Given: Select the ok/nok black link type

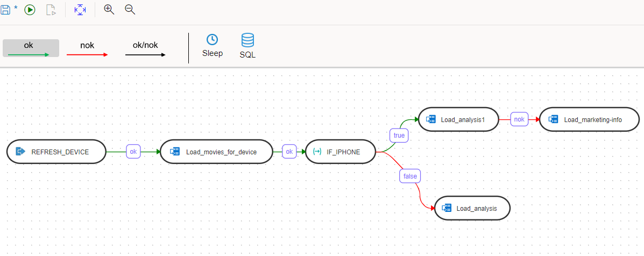Looking at the screenshot, I should click(x=145, y=48).
